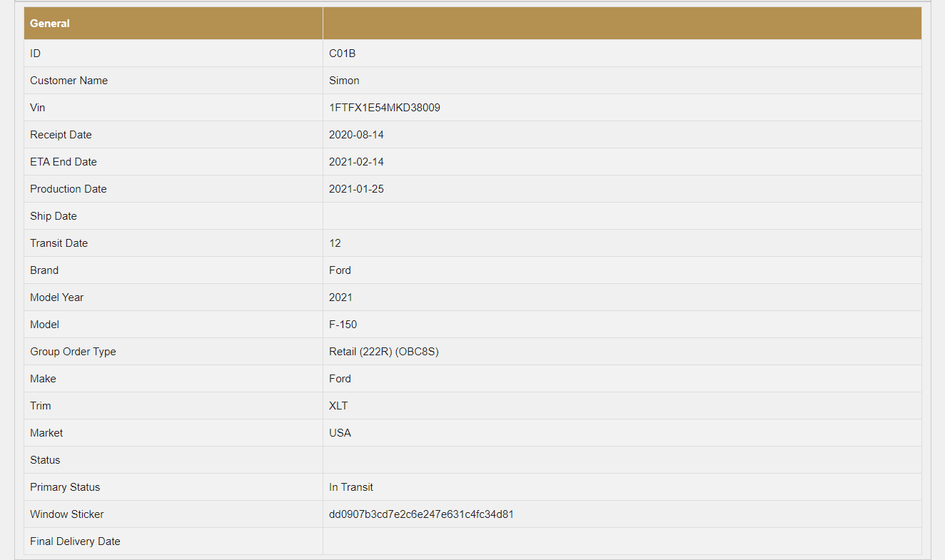Click the Receipt Date value 2020-08-14
The width and height of the screenshot is (945, 560).
pos(356,135)
